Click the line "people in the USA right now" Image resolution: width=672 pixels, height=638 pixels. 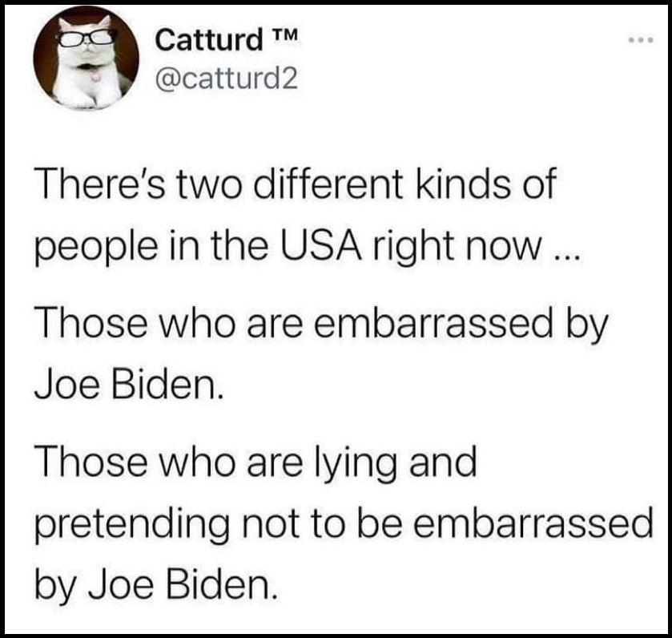click(308, 248)
